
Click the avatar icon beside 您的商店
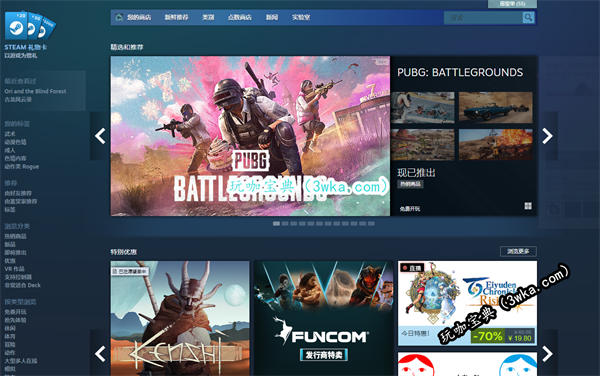point(119,17)
